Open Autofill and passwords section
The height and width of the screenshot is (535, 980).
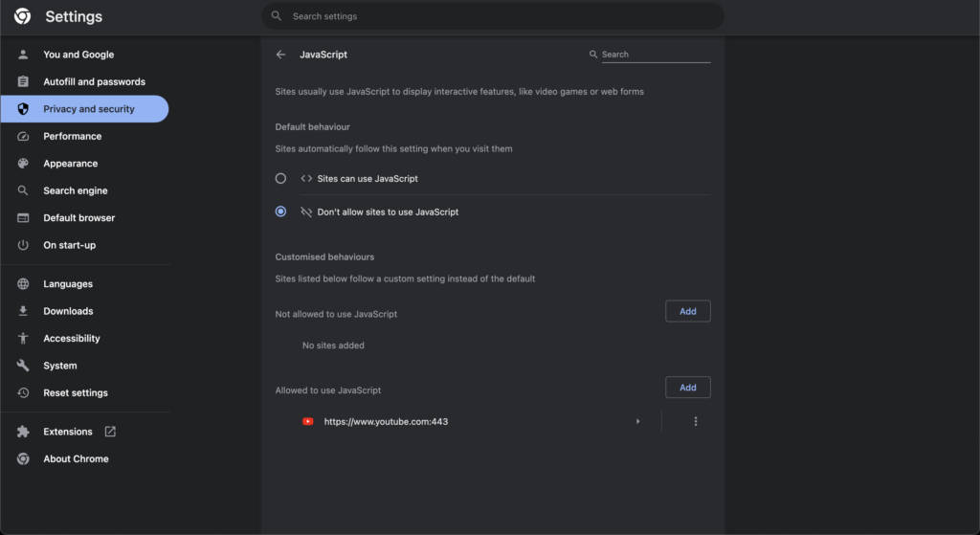[x=84, y=81]
